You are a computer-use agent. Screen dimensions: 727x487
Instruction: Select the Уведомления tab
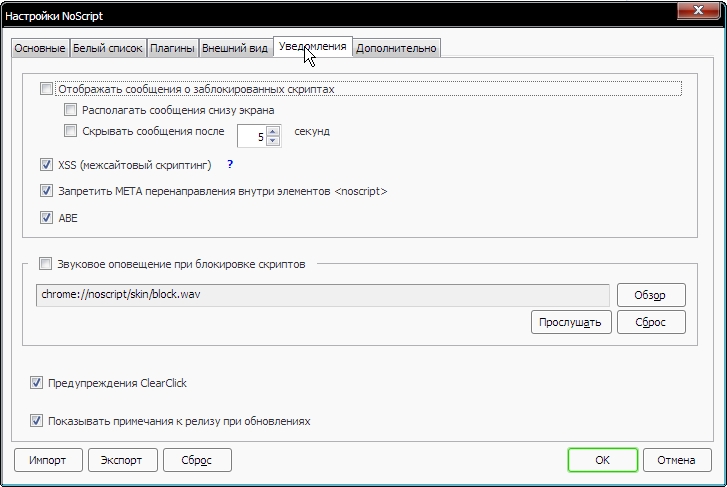(x=312, y=46)
